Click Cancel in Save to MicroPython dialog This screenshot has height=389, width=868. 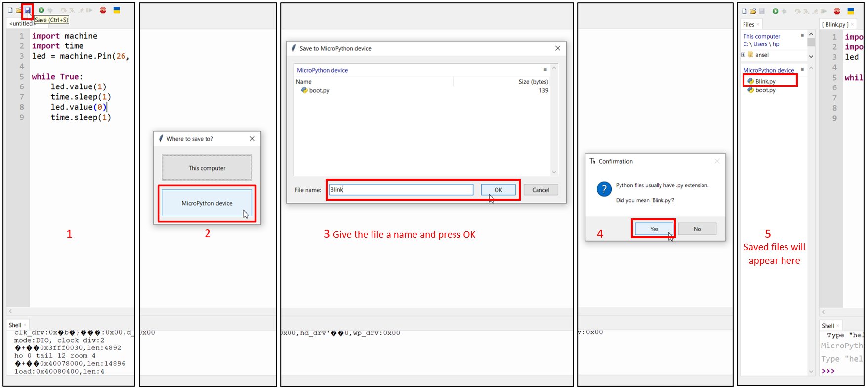(x=540, y=190)
